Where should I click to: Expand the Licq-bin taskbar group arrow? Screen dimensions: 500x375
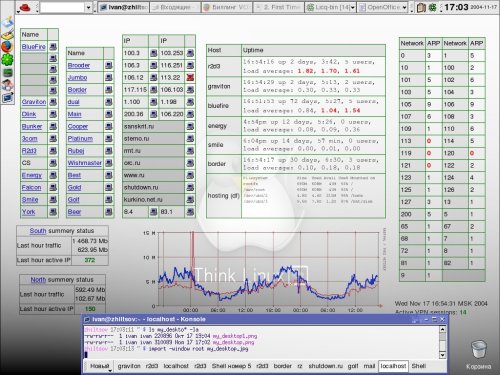pos(352,7)
